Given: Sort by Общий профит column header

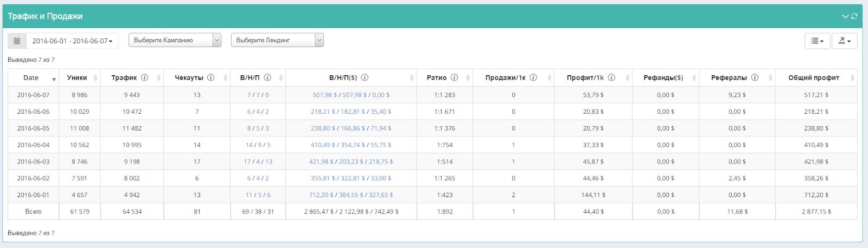Looking at the screenshot, I should [813, 77].
